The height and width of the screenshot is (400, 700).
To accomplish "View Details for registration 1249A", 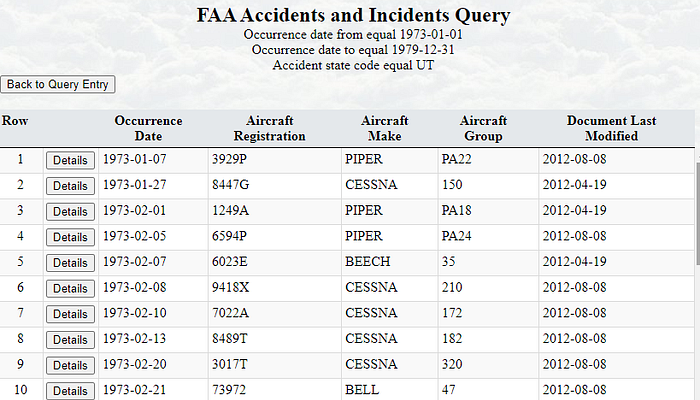I will pos(70,212).
